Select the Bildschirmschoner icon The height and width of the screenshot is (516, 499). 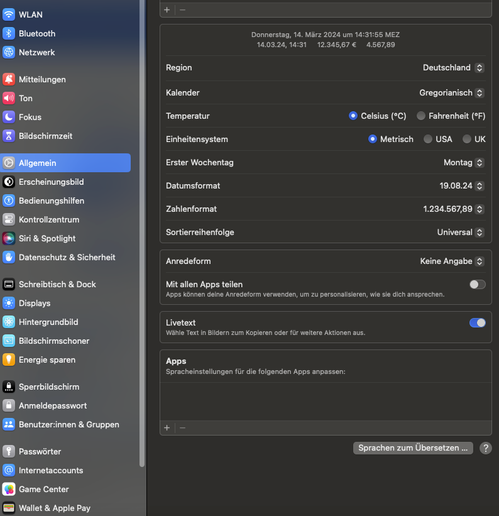[9, 341]
